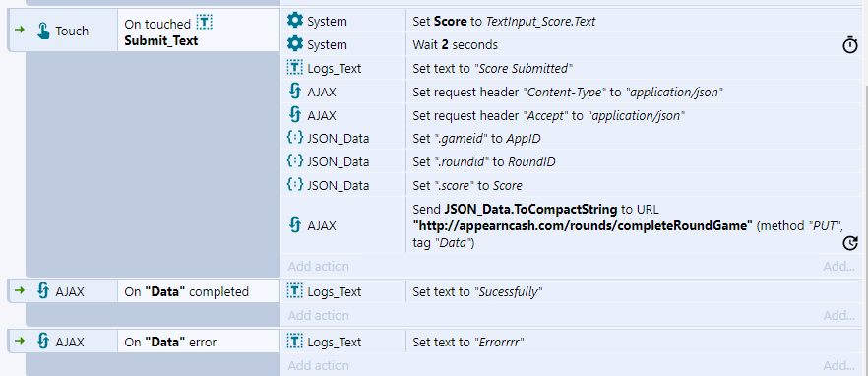Viewport: 868px width, 376px height.
Task: Click Logs_Text icon on Errorrrr row
Action: tap(295, 342)
